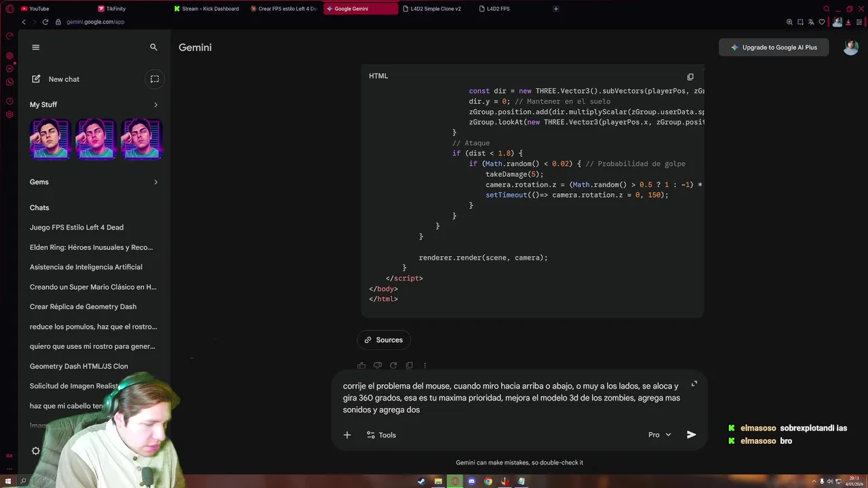This screenshot has width=868, height=488.
Task: Click the Chats section heading
Action: coord(39,208)
